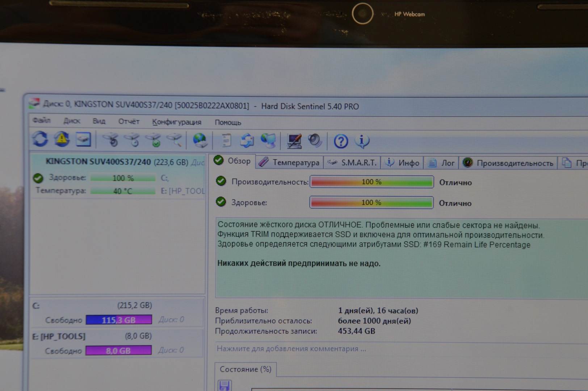Open the Производительность tab
588x391 pixels.
click(508, 163)
